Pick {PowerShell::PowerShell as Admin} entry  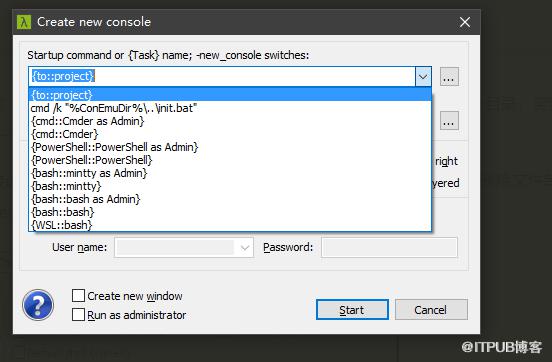(230, 147)
